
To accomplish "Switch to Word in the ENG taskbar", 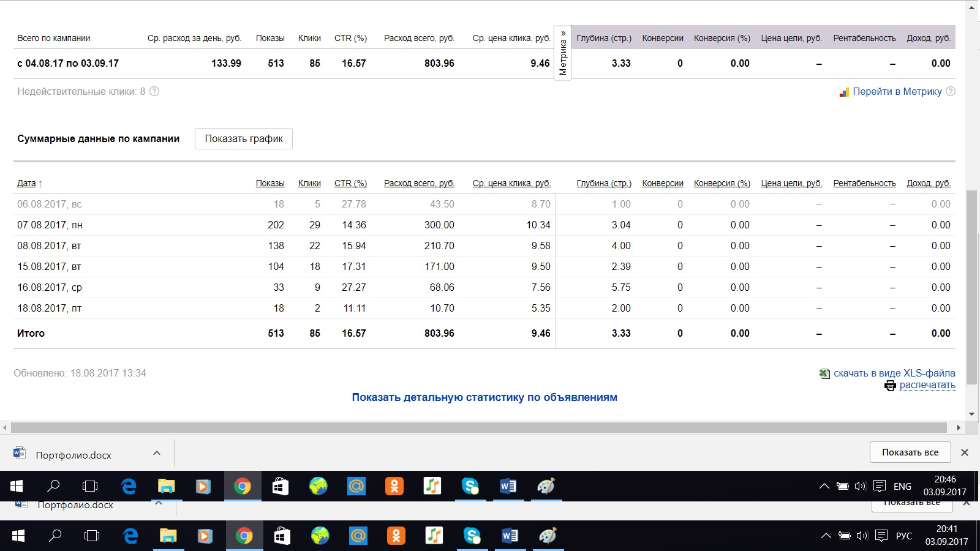I will coord(508,486).
